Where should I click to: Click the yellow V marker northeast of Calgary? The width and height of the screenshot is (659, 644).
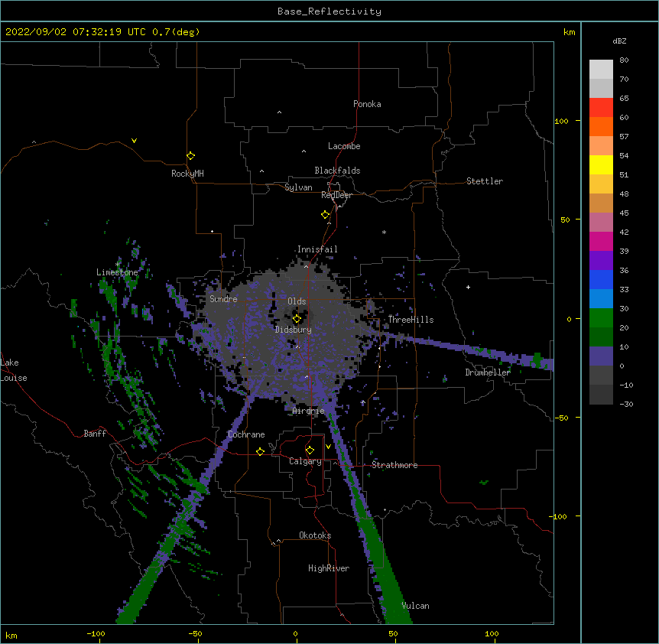328,447
